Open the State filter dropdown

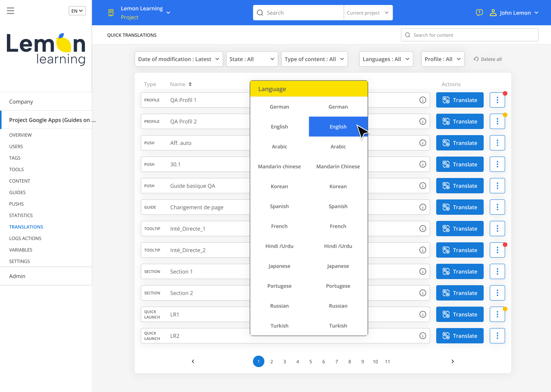click(x=252, y=59)
